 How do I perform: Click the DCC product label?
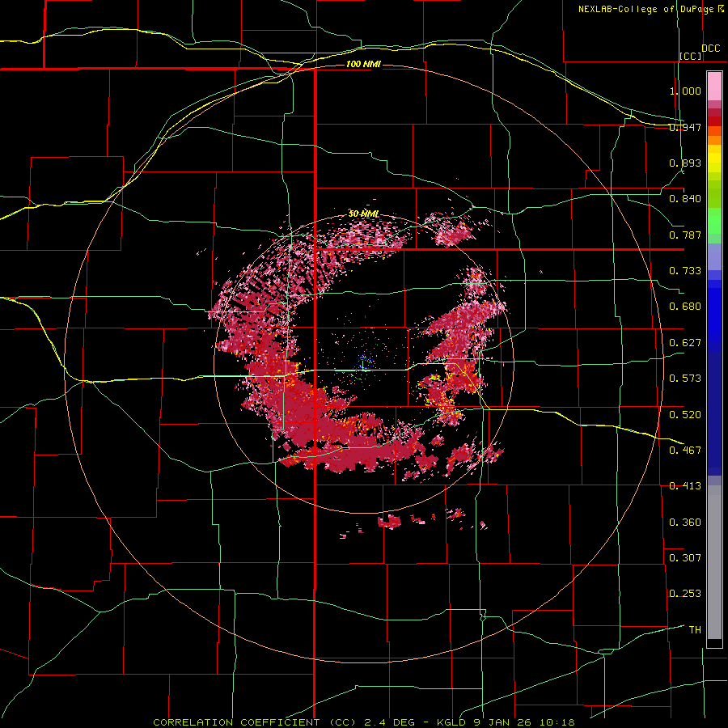(x=710, y=49)
